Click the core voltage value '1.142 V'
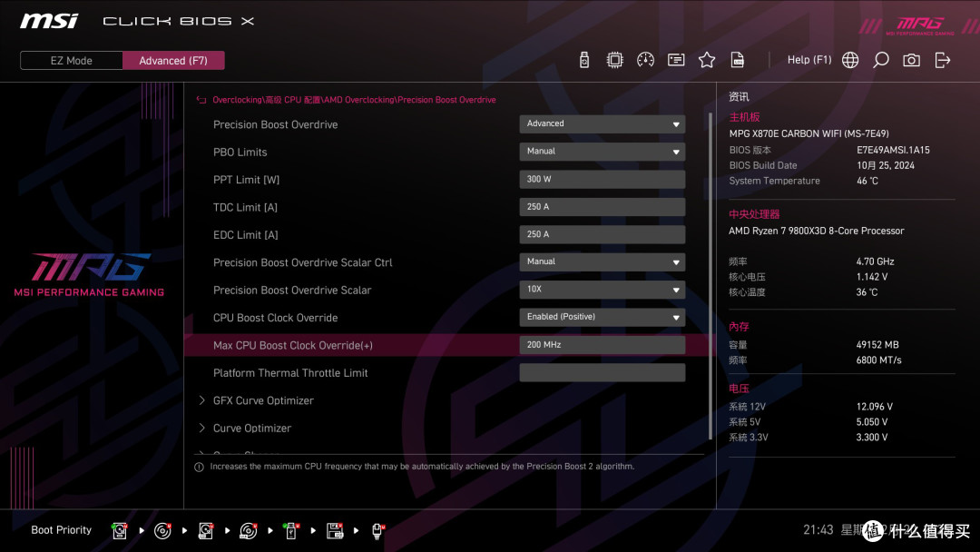Screen dimensions: 980x552 tap(871, 277)
